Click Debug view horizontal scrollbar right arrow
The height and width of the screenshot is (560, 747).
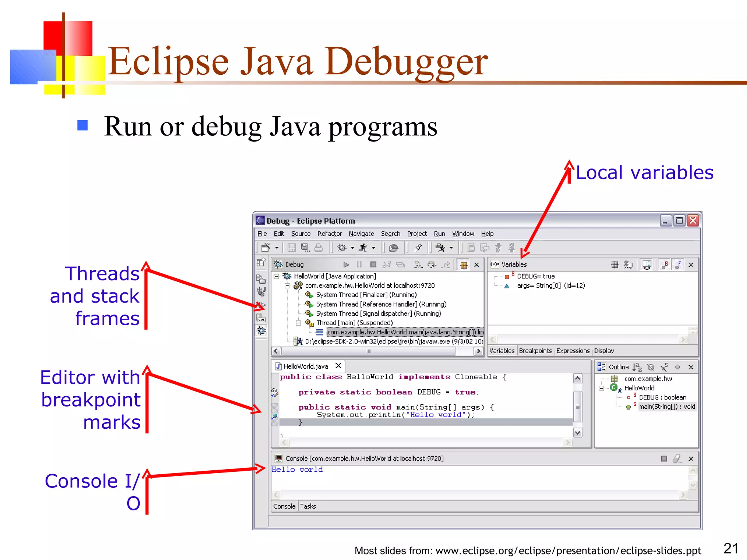(478, 351)
